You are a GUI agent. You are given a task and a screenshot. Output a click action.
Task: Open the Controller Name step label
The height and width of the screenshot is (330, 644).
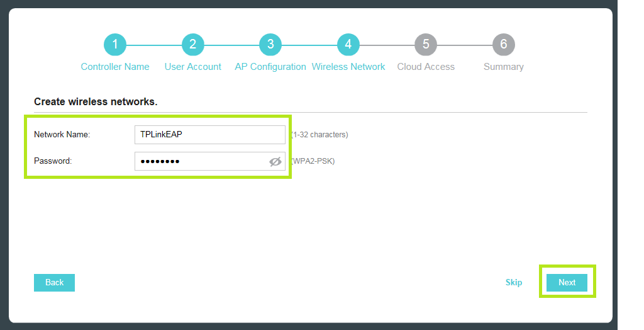(x=115, y=67)
